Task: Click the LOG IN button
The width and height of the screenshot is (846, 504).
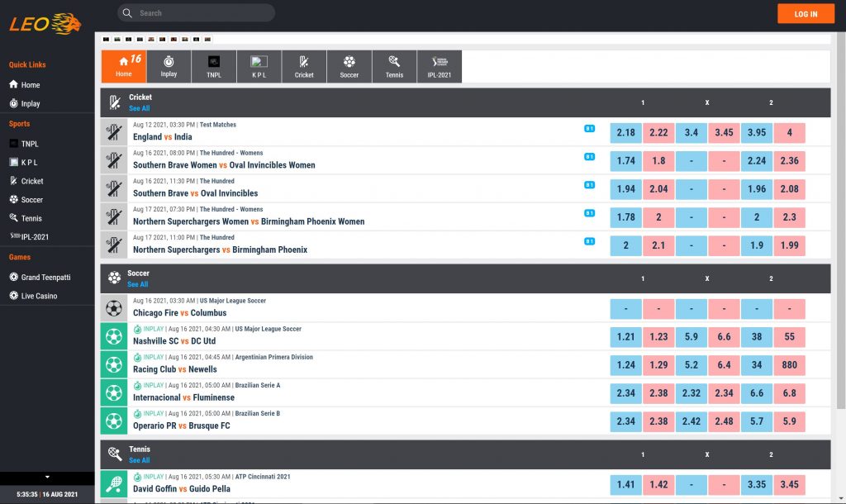Action: coord(806,14)
